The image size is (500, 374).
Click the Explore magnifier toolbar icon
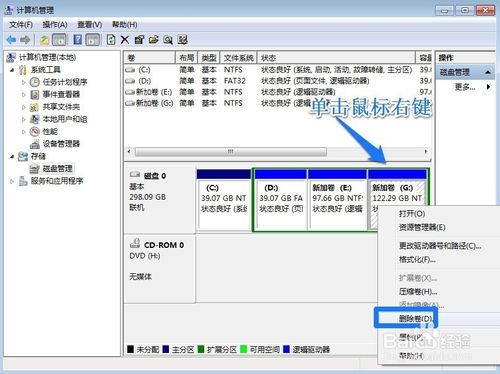point(168,40)
